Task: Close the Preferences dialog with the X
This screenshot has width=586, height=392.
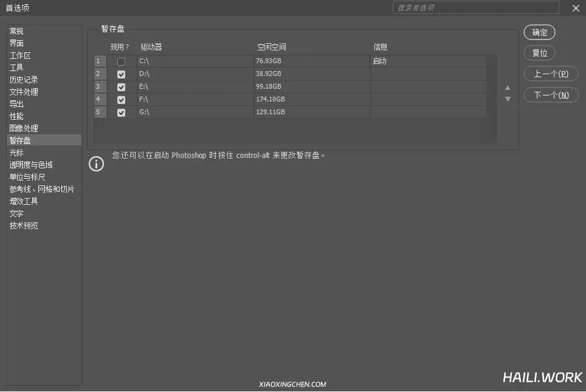Action: click(x=575, y=8)
